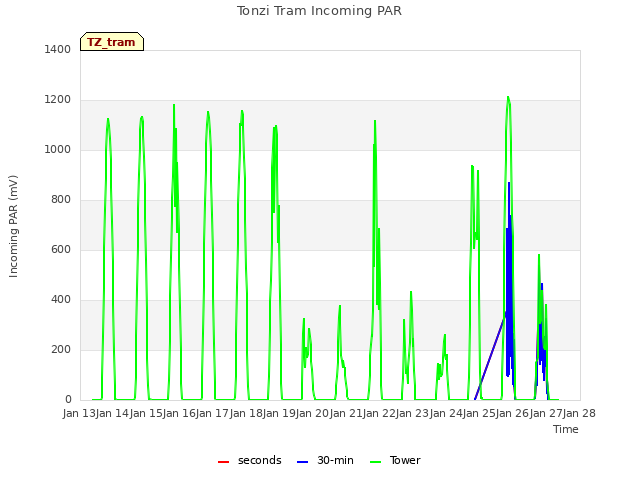Click the green Tower legend swatch

point(375,462)
